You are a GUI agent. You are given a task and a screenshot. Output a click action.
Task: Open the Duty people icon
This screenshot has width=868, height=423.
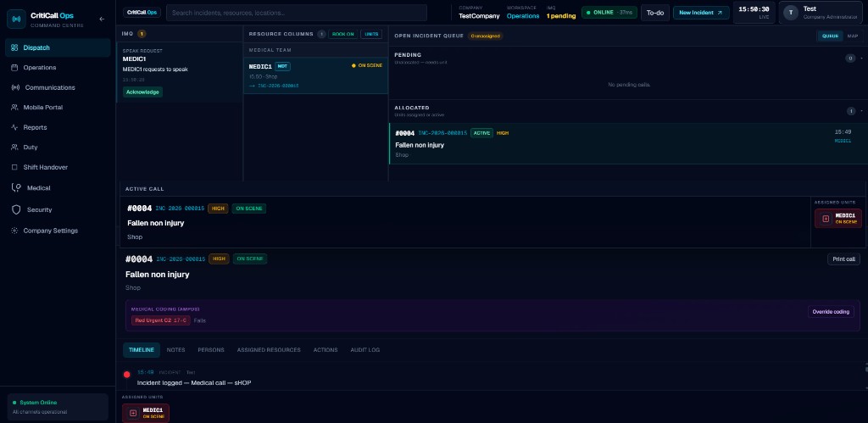pyautogui.click(x=14, y=147)
